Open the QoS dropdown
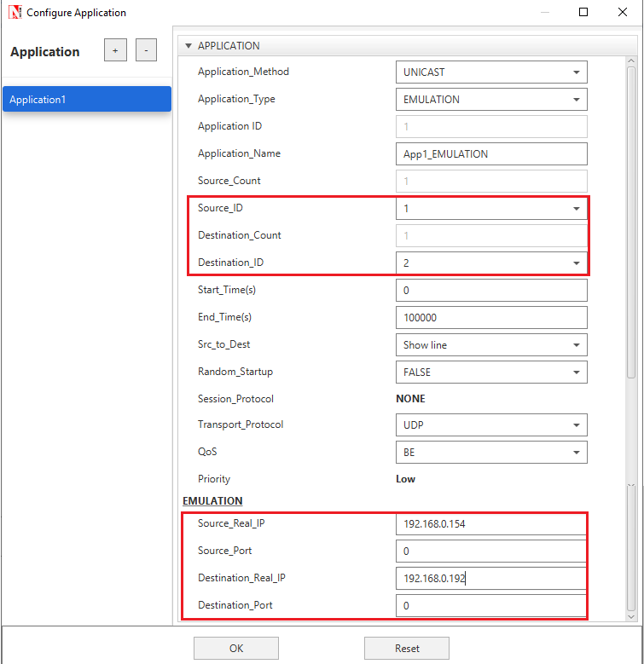 (491, 453)
